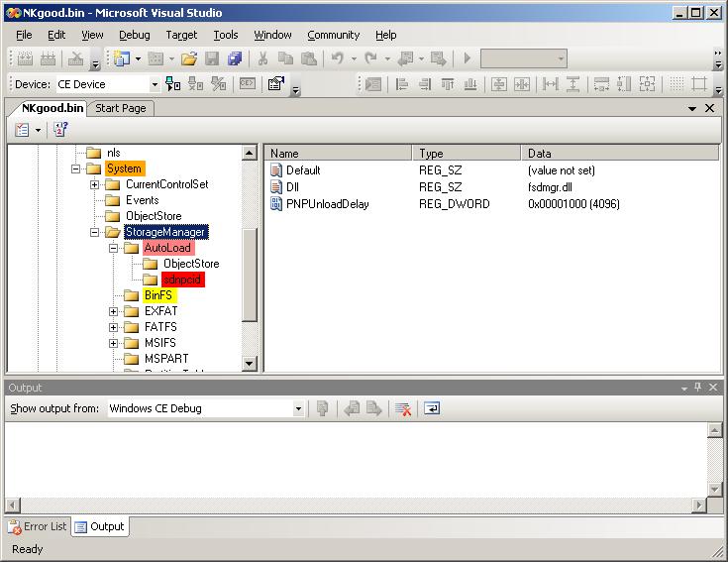Click the Redo arrow icon
The height and width of the screenshot is (562, 728).
click(371, 58)
